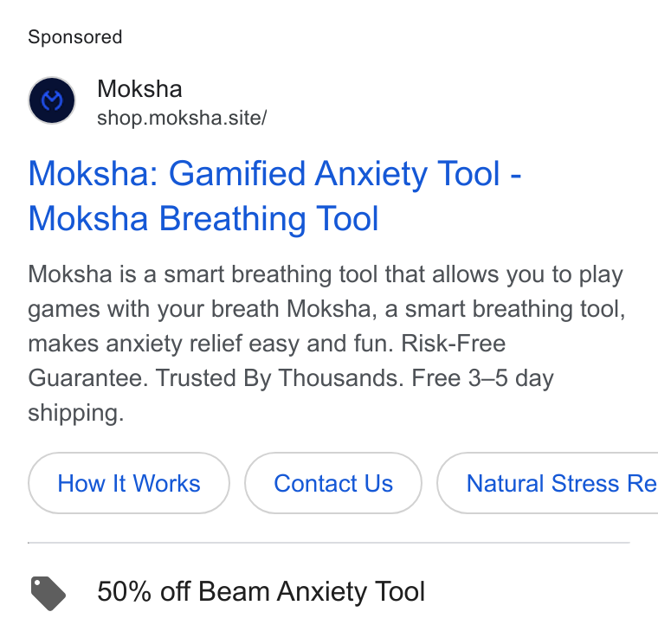
Task: Click the Moksha advertiser name
Action: [139, 89]
